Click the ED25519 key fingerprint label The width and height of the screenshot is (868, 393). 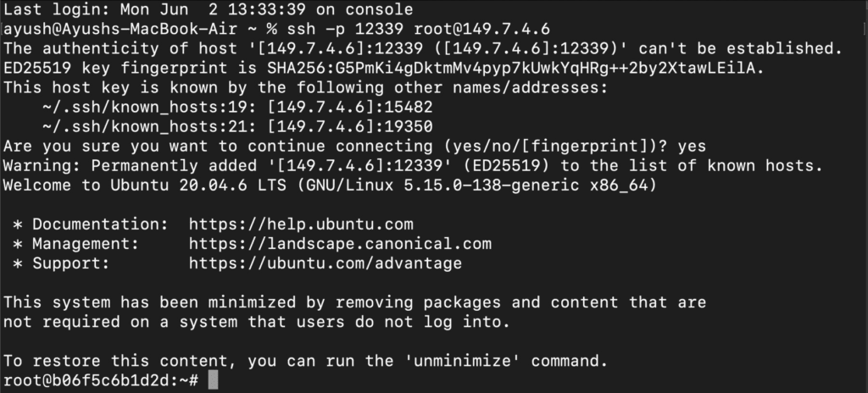(115, 69)
